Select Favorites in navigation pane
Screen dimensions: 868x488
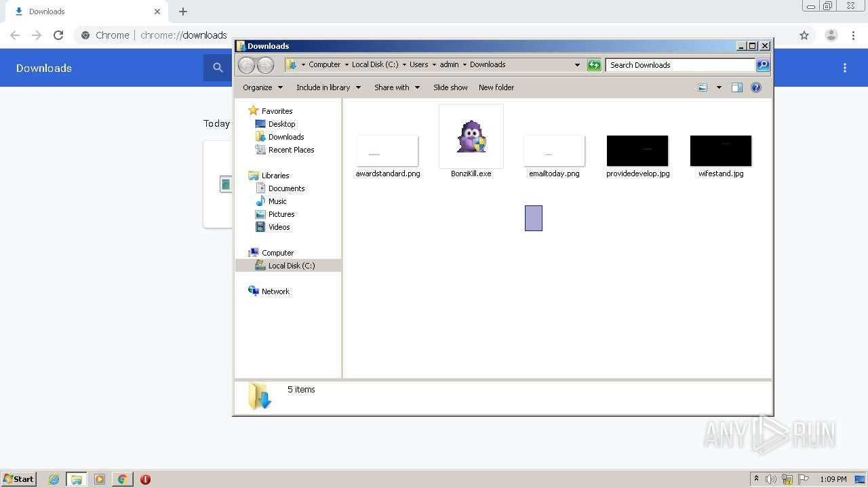click(x=271, y=111)
